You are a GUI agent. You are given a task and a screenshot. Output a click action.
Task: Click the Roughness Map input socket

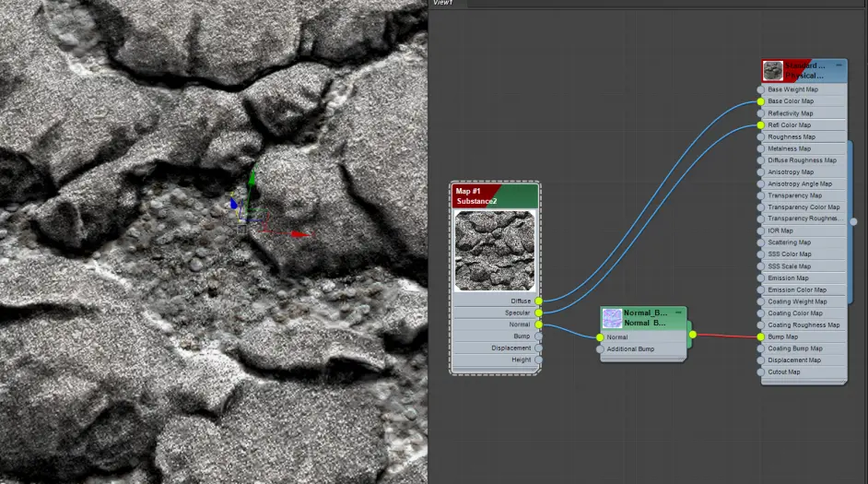coord(760,136)
